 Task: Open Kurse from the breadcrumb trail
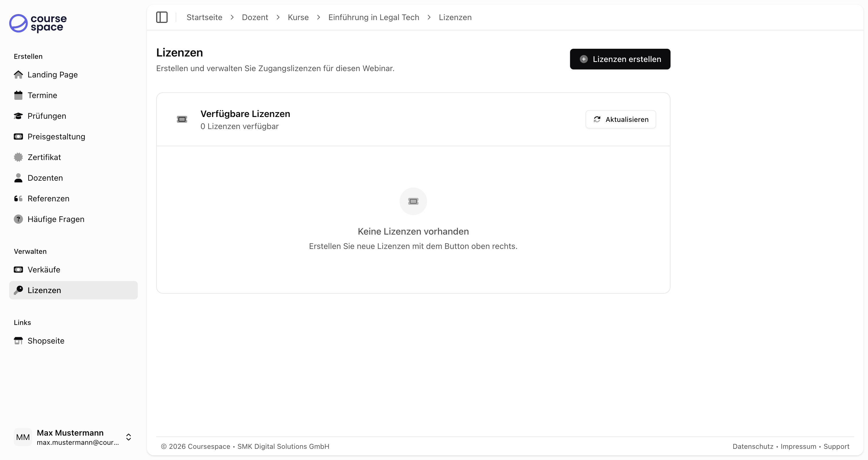point(298,17)
